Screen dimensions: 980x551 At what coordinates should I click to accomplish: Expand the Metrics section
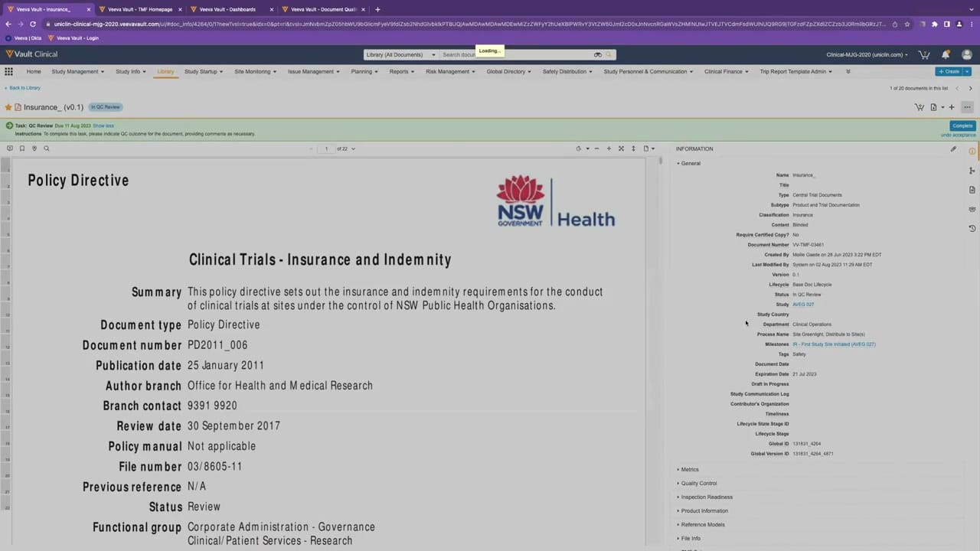click(688, 469)
